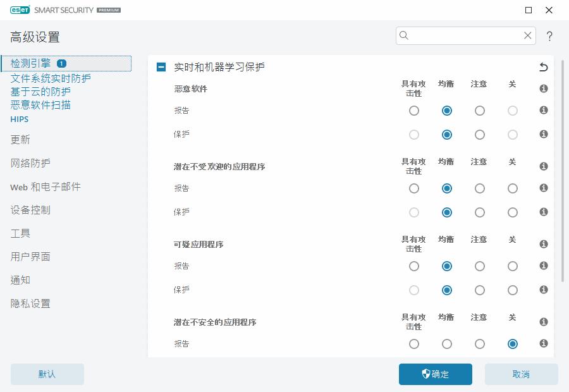
Task: Restore defaults with the 默认 button
Action: coord(47,374)
